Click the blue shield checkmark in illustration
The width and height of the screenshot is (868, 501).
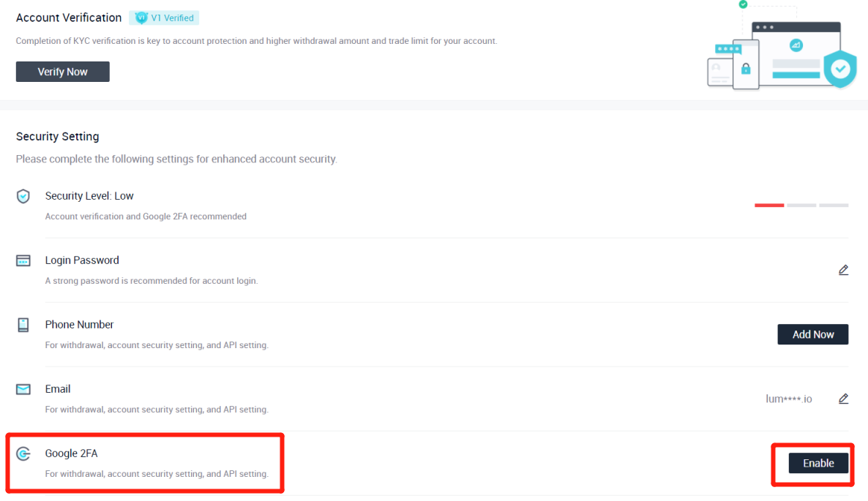[840, 69]
